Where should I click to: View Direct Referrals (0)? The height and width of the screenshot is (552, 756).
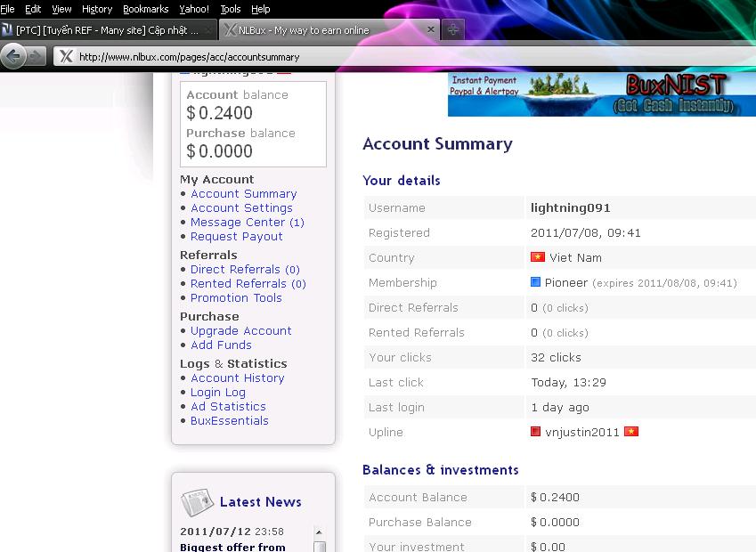[x=245, y=270]
